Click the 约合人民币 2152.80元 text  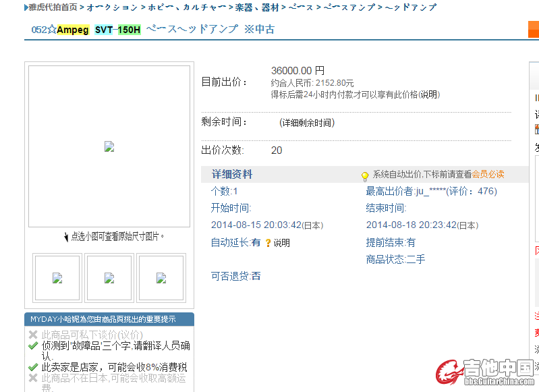312,83
